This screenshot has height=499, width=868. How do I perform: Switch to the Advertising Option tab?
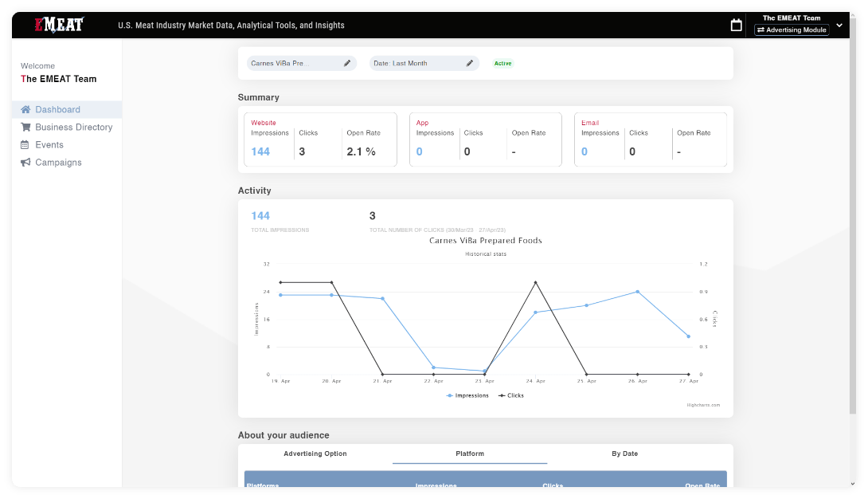315,454
